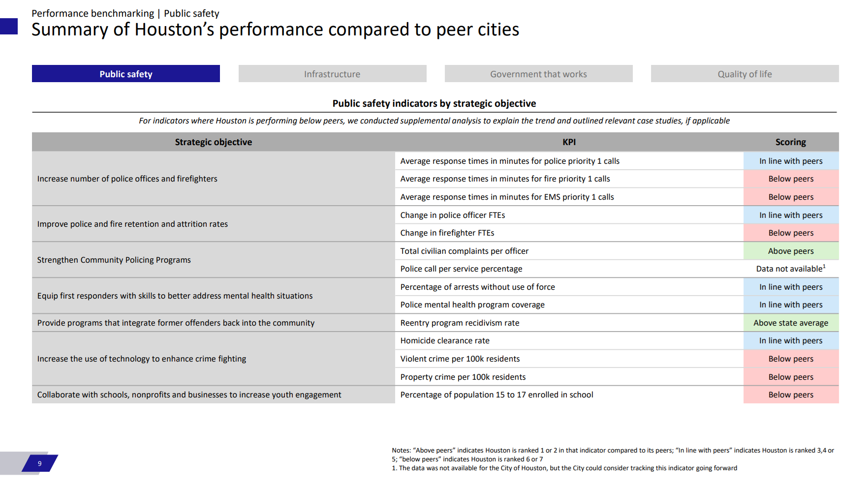Click the Strategic objective column header

pos(213,142)
